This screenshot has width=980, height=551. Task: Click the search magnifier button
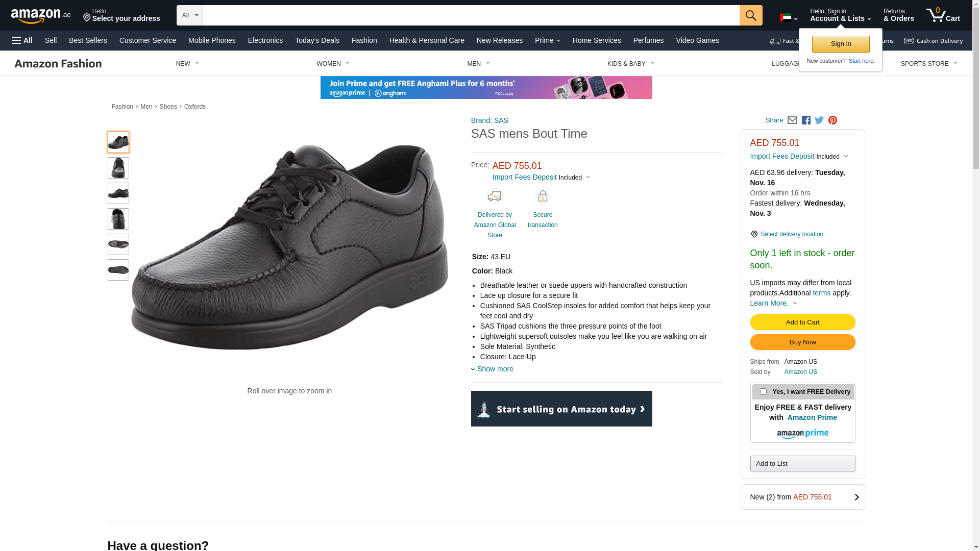pos(750,15)
